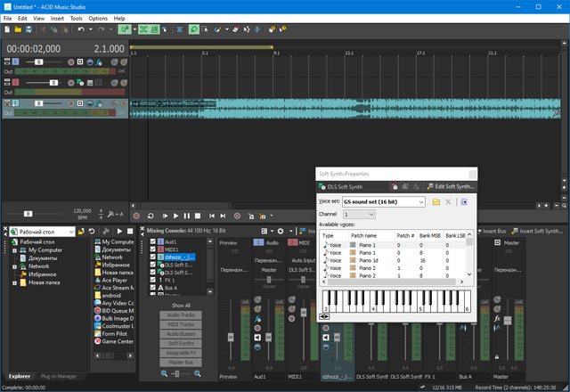Click the red X delete icon next to Voice set

pyautogui.click(x=449, y=202)
